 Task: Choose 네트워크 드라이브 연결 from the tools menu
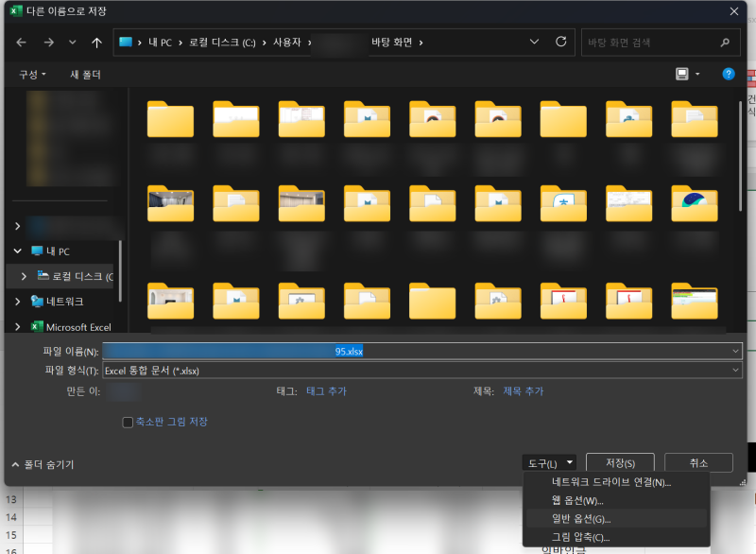tap(616, 482)
